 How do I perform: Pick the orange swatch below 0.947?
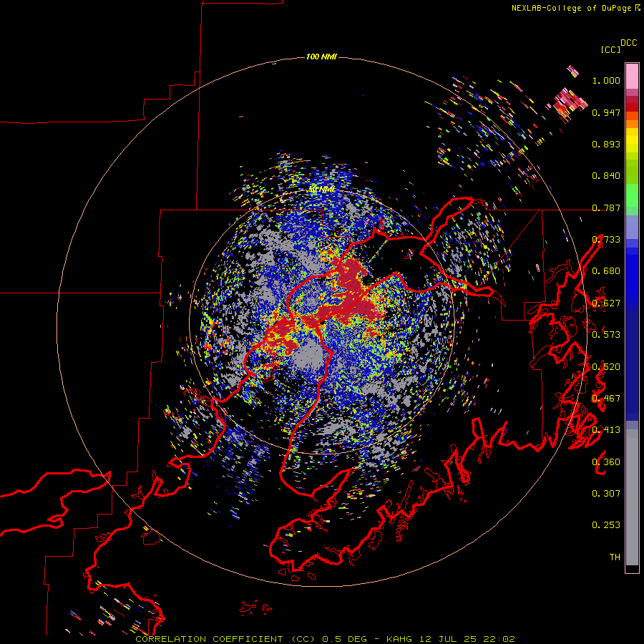coord(632,124)
